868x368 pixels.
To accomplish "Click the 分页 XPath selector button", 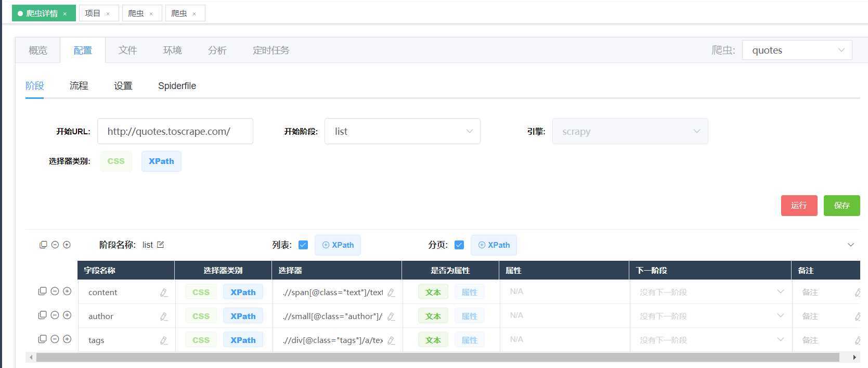I will click(494, 245).
